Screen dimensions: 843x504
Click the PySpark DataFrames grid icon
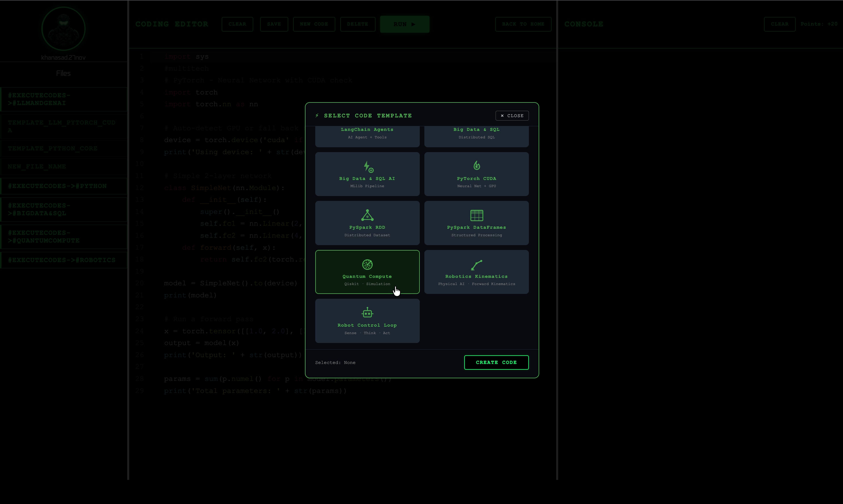coord(477,215)
